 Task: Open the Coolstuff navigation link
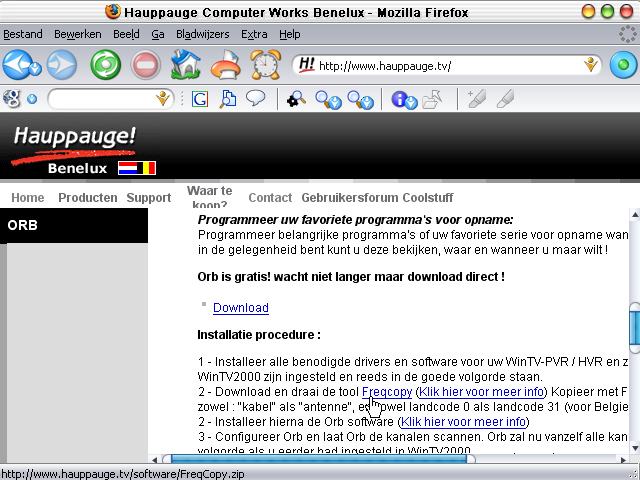point(428,198)
